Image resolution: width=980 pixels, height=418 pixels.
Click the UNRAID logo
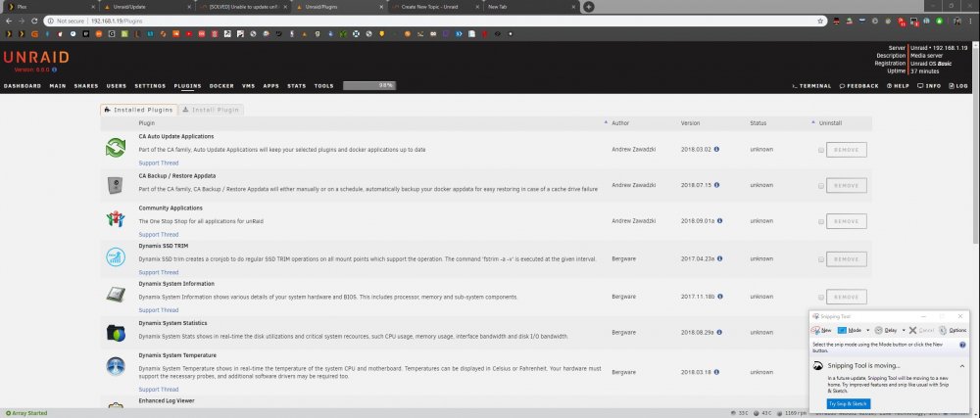35,58
